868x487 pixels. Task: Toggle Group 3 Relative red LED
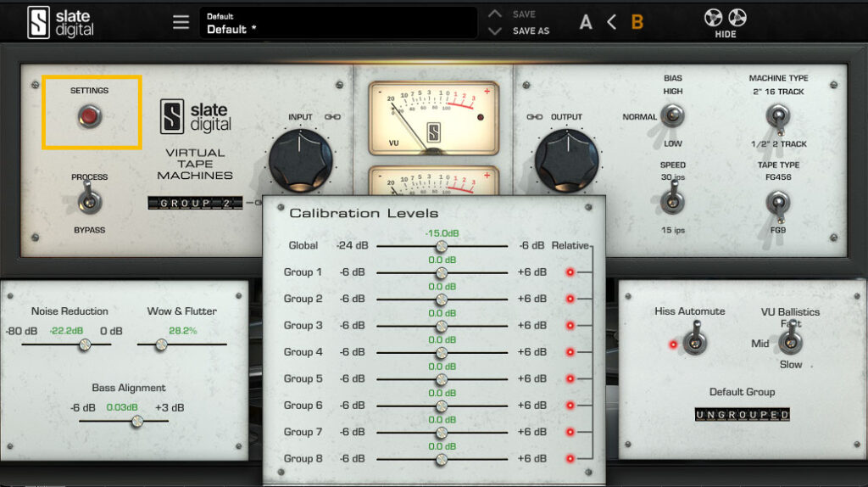[x=570, y=325]
